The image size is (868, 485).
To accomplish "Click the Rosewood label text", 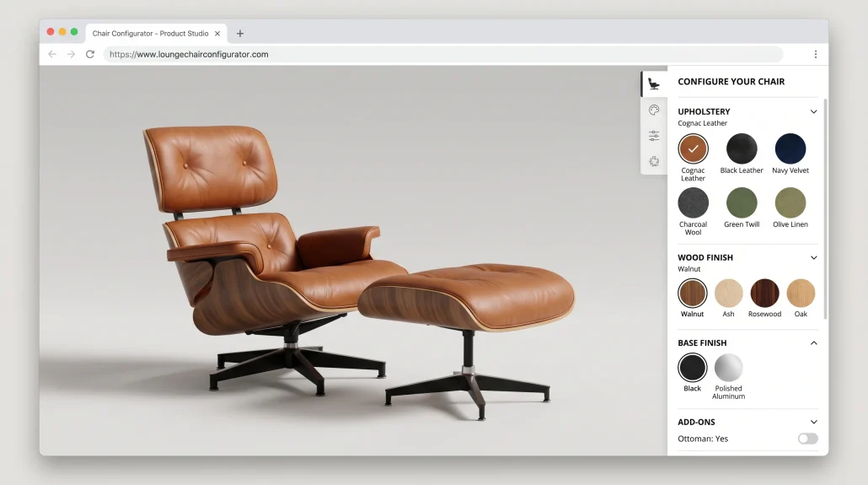I will tap(764, 314).
